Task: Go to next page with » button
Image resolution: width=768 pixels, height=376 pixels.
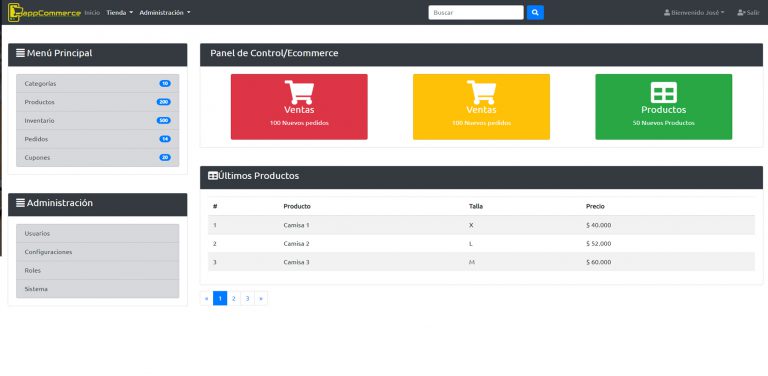Action: coord(261,298)
